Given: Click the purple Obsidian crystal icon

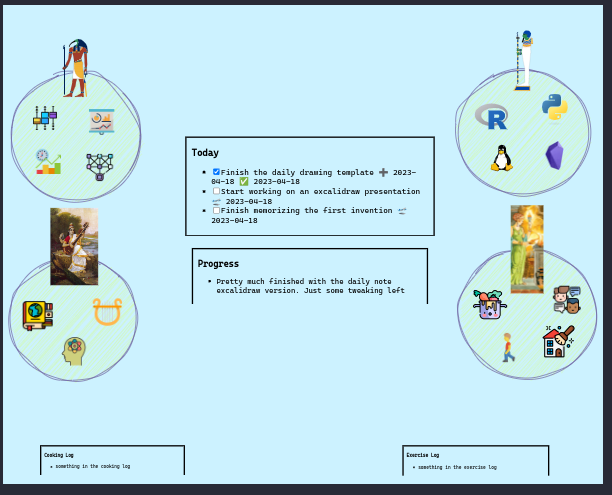Looking at the screenshot, I should coord(554,155).
